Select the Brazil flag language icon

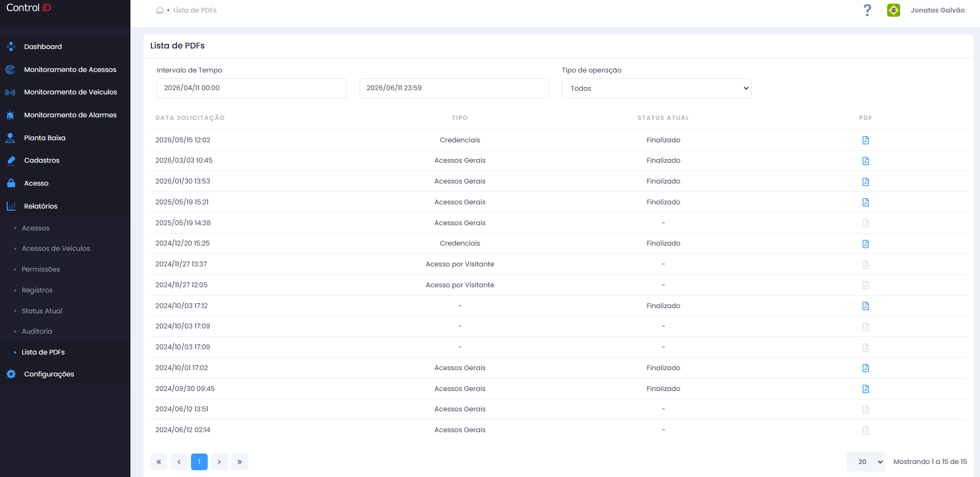893,10
